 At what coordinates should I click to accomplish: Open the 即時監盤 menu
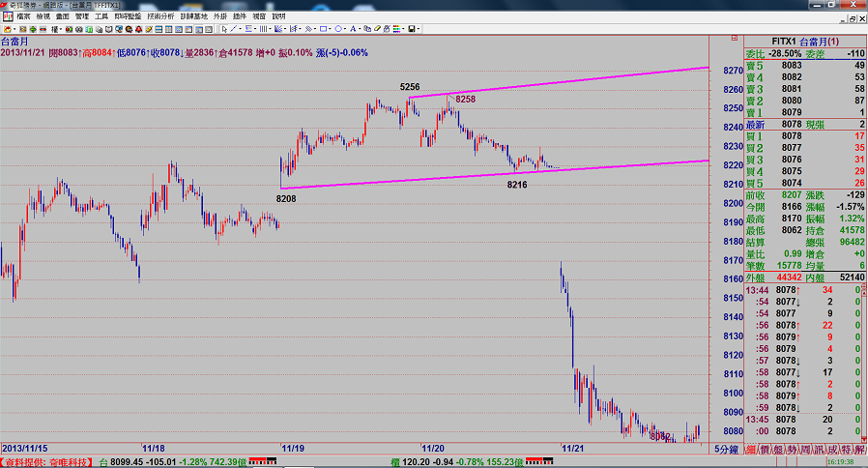pos(127,17)
